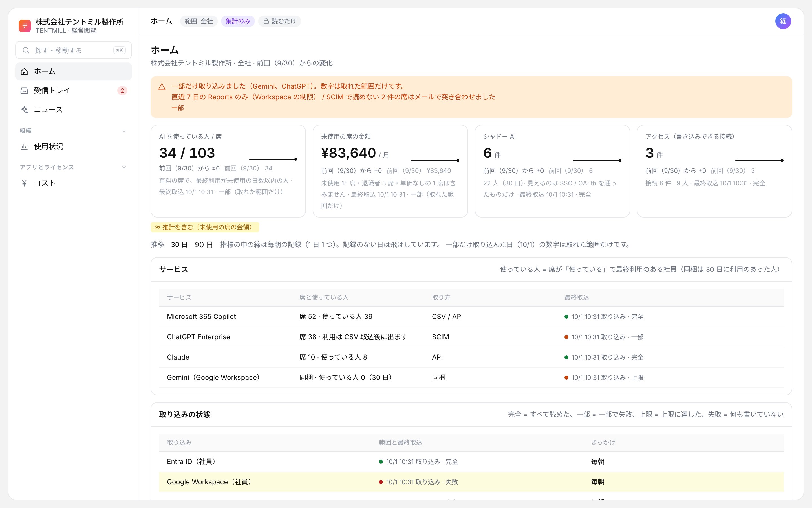The height and width of the screenshot is (508, 812).
Task: Click the Claude service row
Action: click(x=471, y=357)
